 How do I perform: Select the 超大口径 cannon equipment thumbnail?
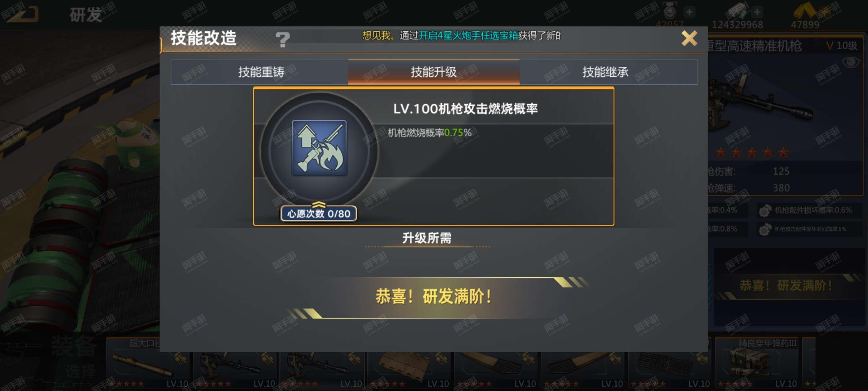[x=149, y=363]
